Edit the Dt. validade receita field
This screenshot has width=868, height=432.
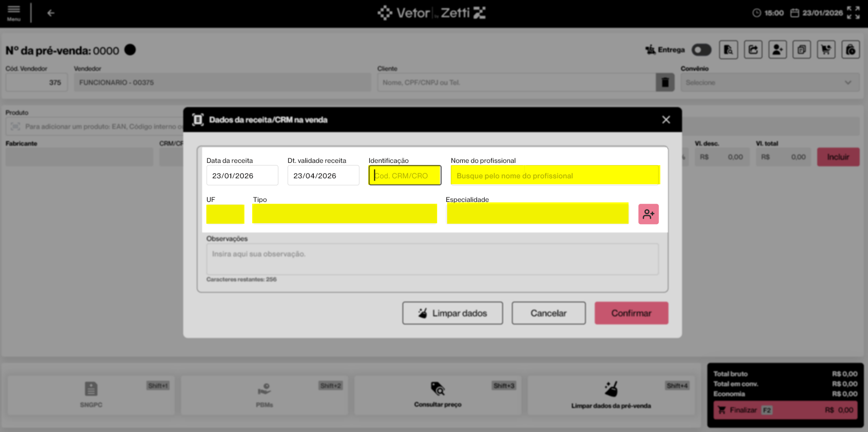tap(323, 176)
